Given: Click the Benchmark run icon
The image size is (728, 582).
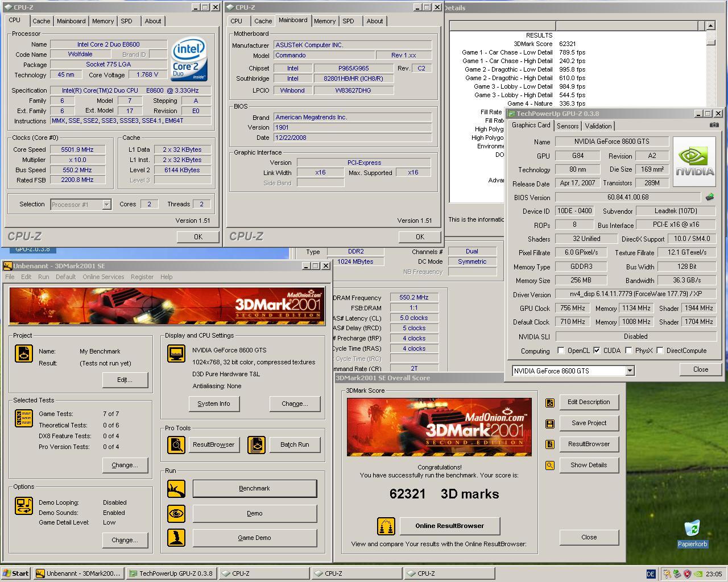Looking at the screenshot, I should click(x=176, y=488).
